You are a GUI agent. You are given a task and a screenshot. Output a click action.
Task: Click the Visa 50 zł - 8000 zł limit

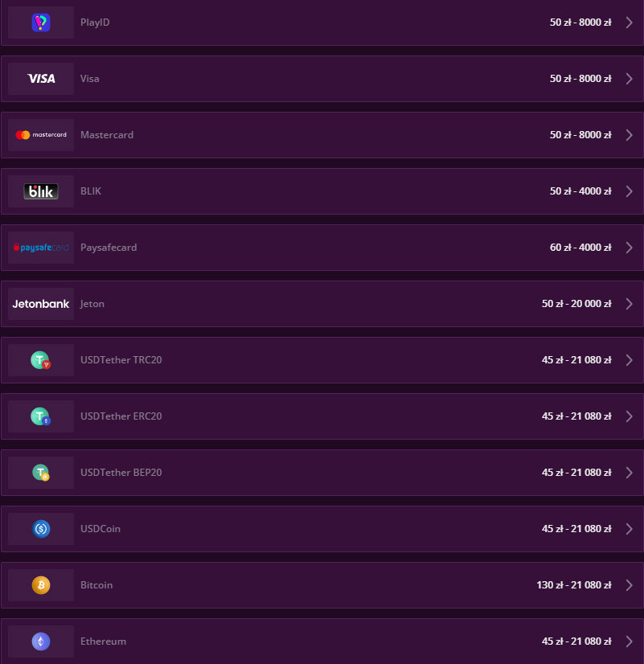click(x=580, y=79)
